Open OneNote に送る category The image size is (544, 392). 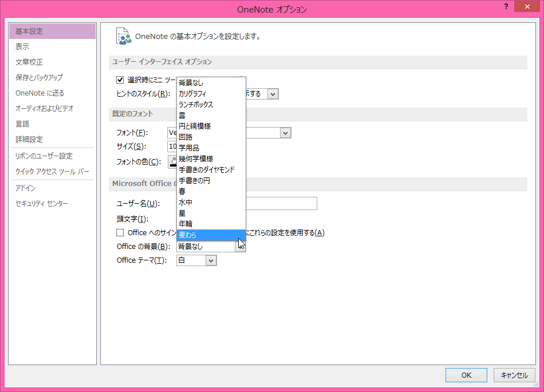pos(52,93)
